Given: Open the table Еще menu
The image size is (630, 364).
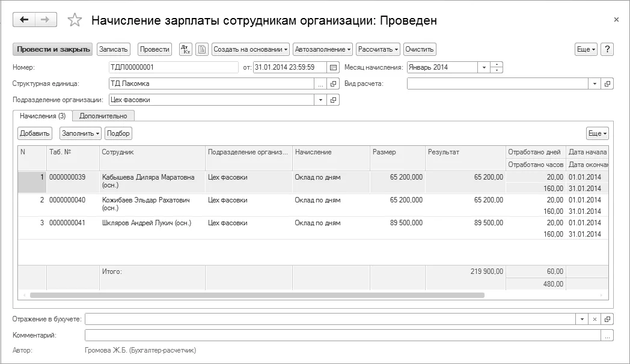Looking at the screenshot, I should (x=598, y=133).
